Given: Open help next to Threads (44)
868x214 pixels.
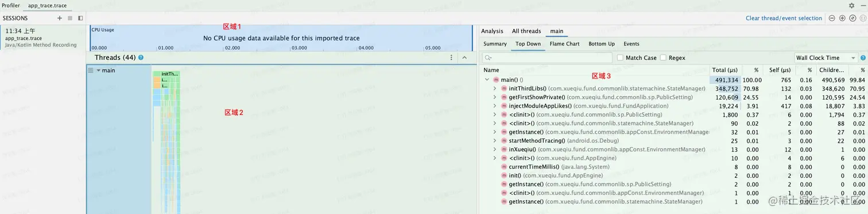Looking at the screenshot, I should [x=141, y=58].
